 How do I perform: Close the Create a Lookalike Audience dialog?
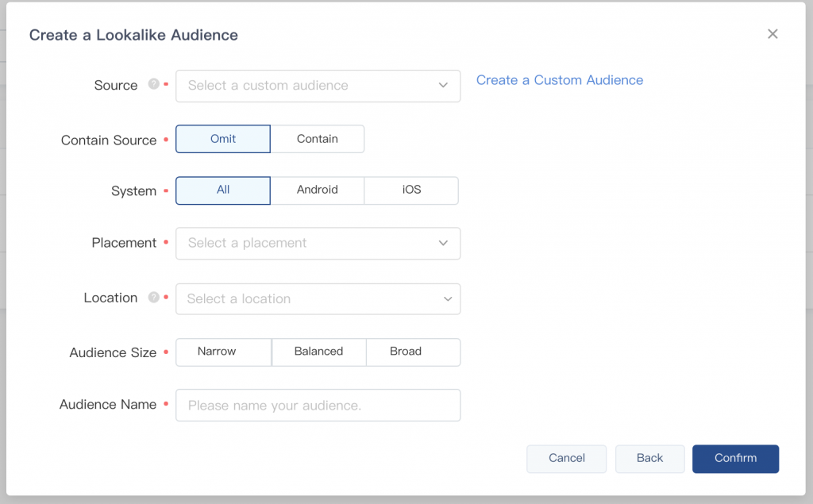(773, 33)
